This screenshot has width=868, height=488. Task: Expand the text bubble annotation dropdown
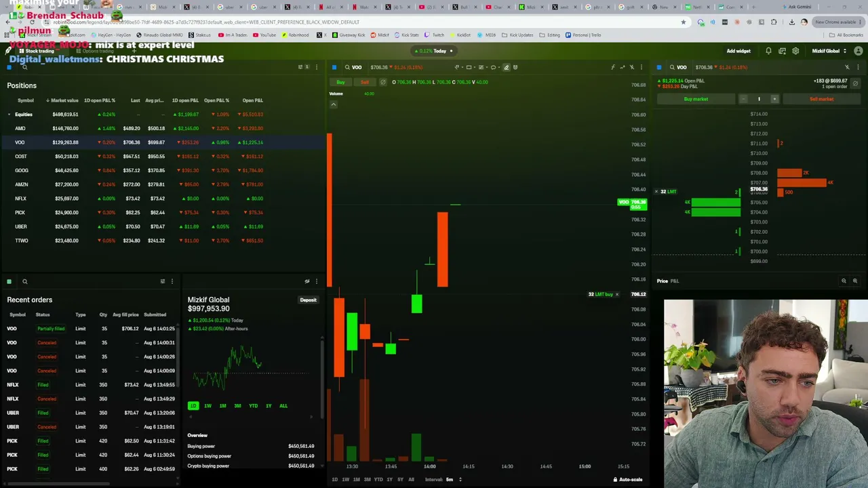pos(498,67)
